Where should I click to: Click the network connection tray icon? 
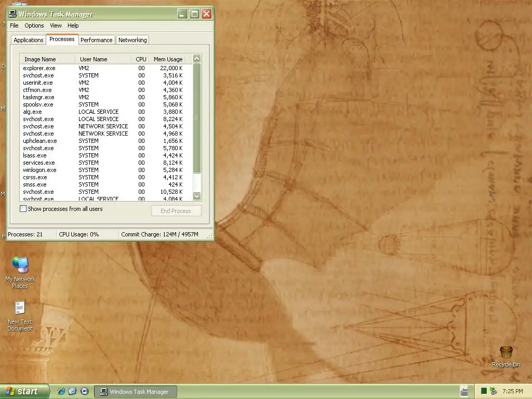[x=493, y=391]
